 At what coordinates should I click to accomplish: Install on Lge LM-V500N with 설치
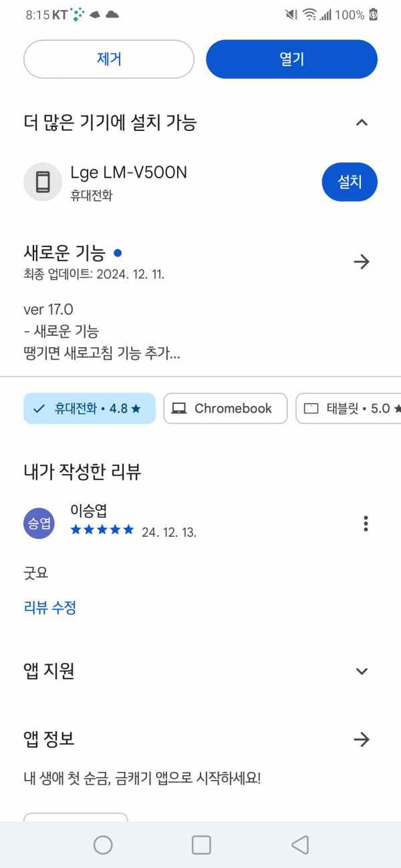(350, 182)
